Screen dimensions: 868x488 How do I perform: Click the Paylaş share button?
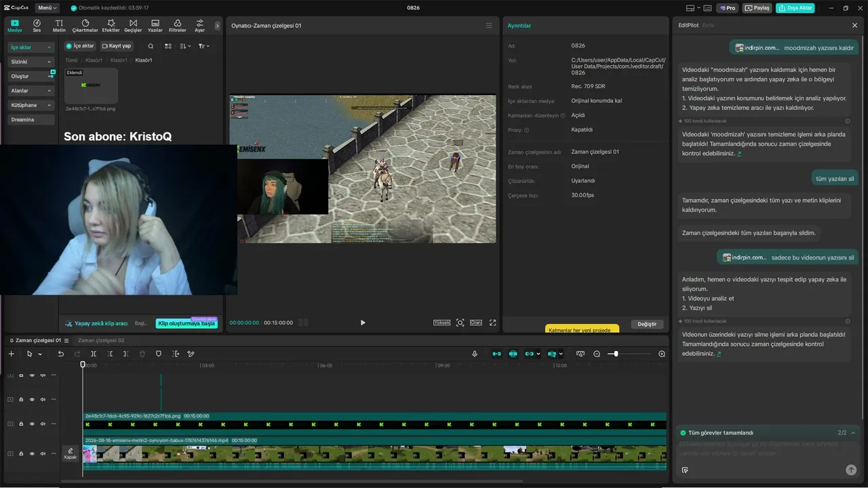(757, 8)
